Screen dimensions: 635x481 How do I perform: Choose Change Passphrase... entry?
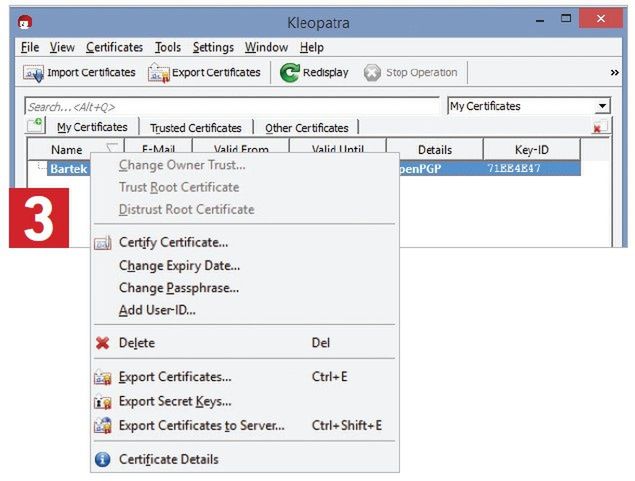tap(245, 288)
